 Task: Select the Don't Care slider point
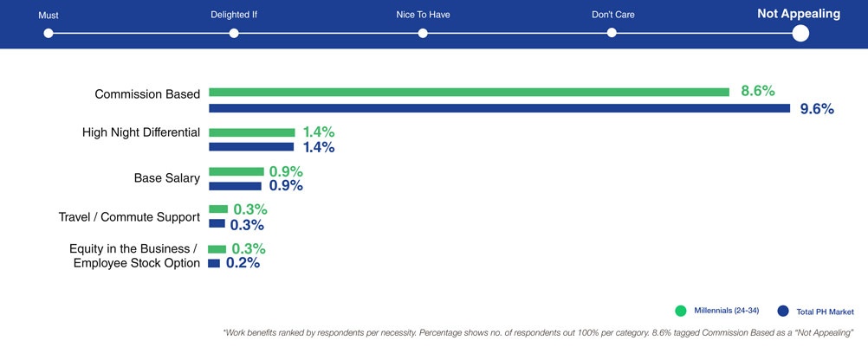(612, 33)
